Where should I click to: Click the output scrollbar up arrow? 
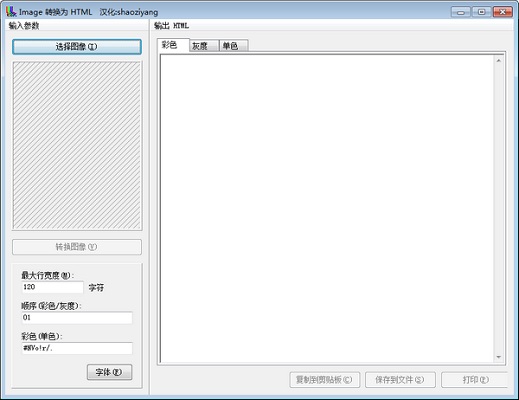[499, 61]
